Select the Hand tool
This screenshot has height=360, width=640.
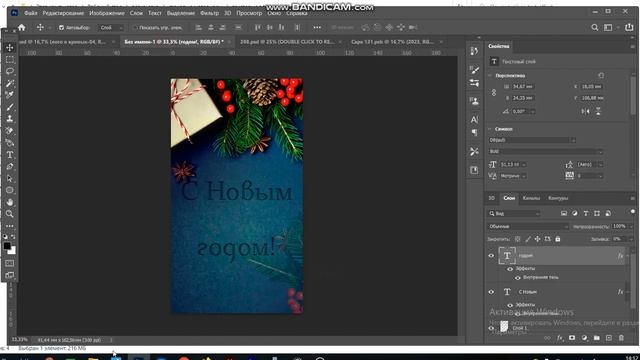(x=10, y=202)
